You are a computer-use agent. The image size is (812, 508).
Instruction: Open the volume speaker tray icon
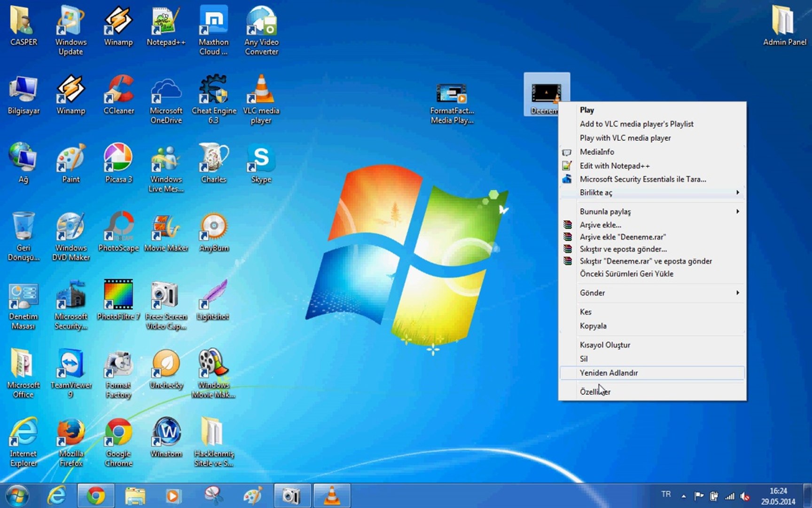click(745, 496)
